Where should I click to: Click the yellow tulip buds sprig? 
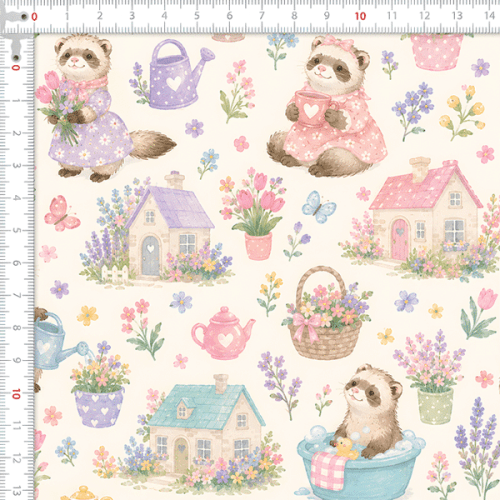463,112
